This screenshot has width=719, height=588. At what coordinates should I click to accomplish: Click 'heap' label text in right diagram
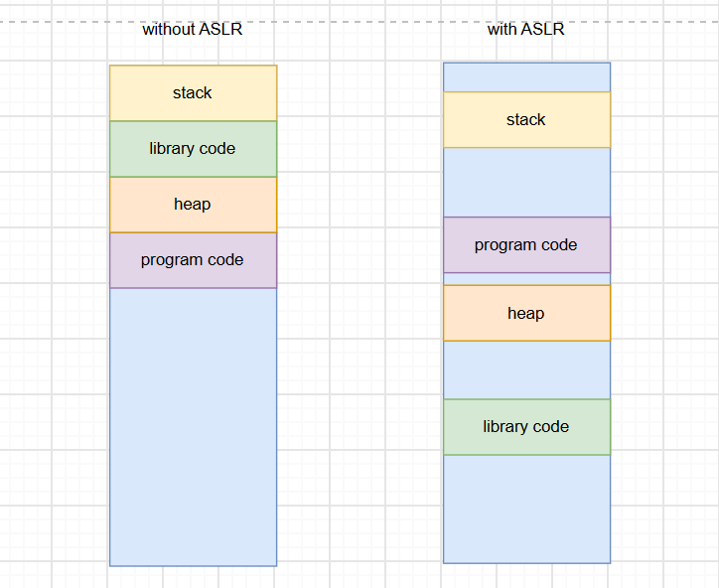(525, 313)
